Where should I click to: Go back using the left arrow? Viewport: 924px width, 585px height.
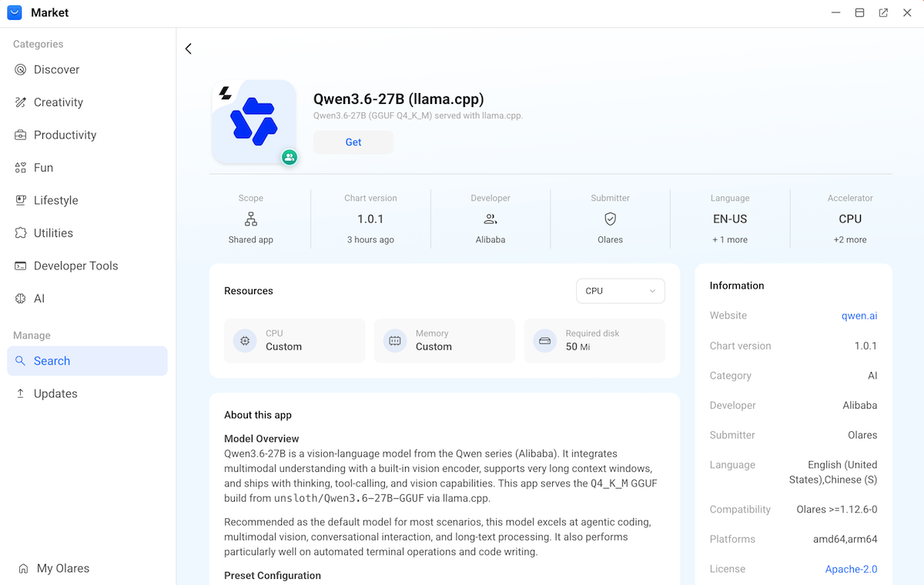(189, 48)
